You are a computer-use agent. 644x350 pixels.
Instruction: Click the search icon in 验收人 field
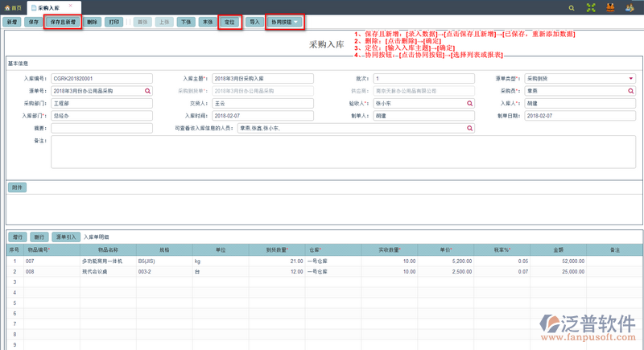(x=469, y=104)
